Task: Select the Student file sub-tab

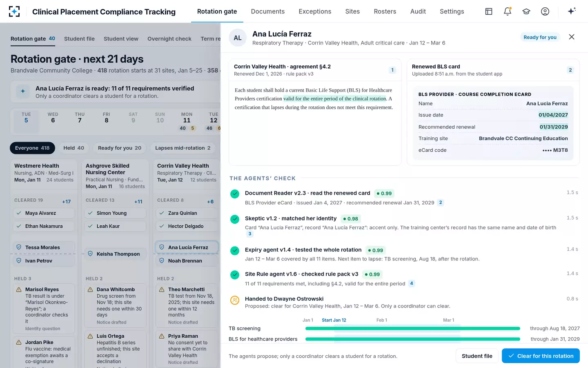Action: pos(79,39)
